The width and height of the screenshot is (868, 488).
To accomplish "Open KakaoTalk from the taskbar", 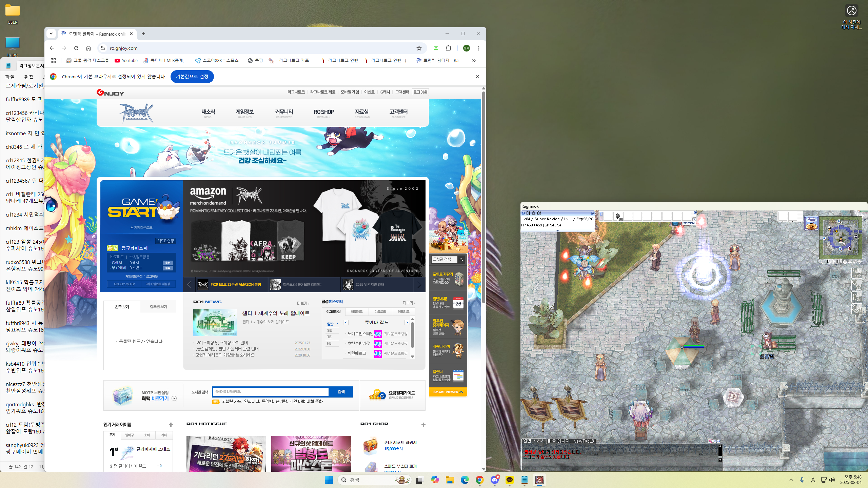I will 510,480.
